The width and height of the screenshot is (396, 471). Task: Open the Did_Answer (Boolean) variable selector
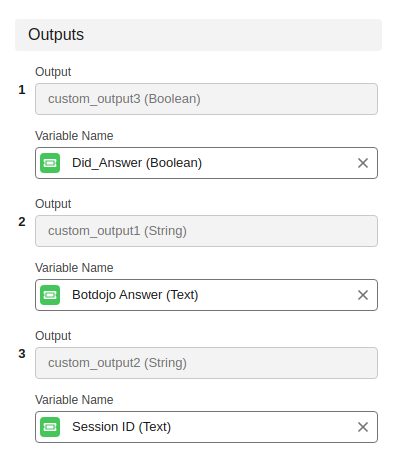pos(206,163)
